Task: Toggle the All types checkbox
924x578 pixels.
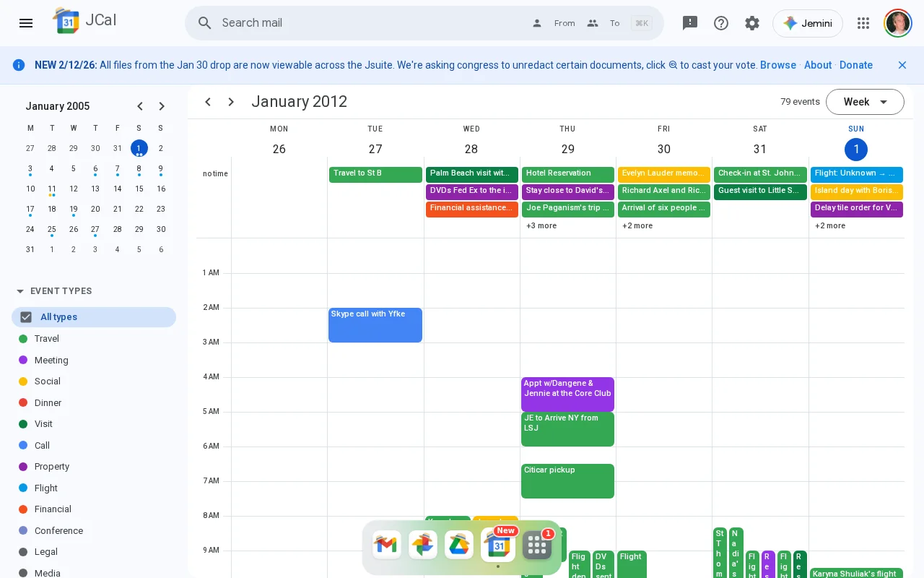Action: pyautogui.click(x=27, y=317)
